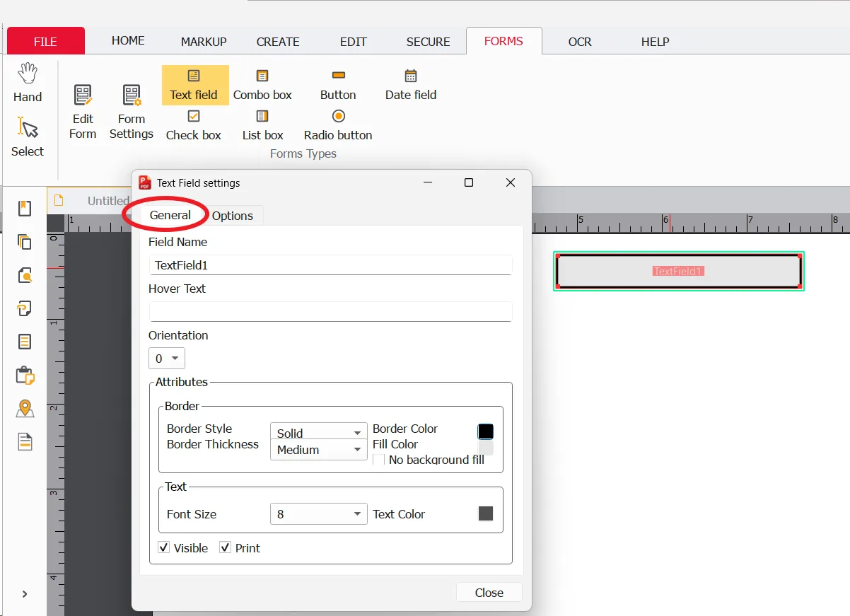
Task: Open the Border Thickness dropdown
Action: click(x=319, y=450)
